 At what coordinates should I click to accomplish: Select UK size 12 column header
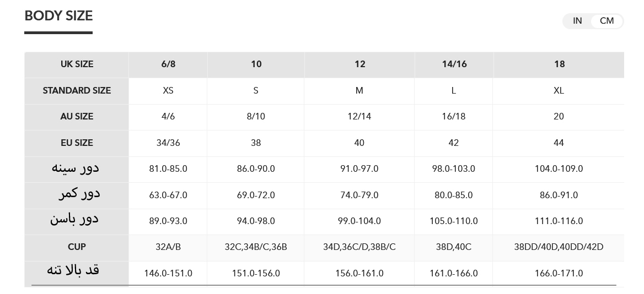click(359, 64)
